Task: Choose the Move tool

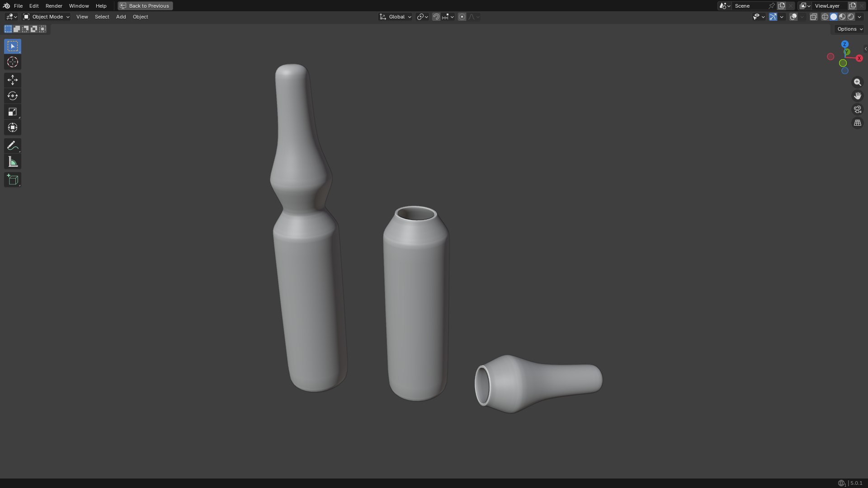Action: pyautogui.click(x=13, y=80)
